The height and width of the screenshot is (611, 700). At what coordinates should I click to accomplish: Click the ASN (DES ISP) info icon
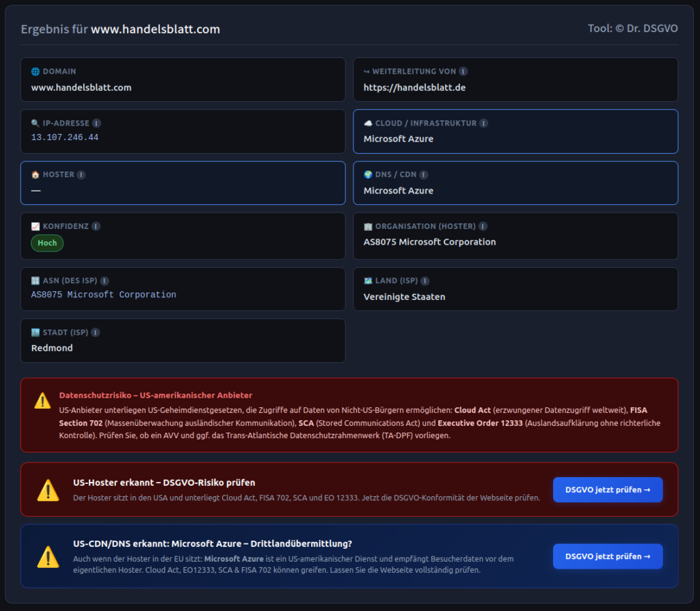[105, 281]
